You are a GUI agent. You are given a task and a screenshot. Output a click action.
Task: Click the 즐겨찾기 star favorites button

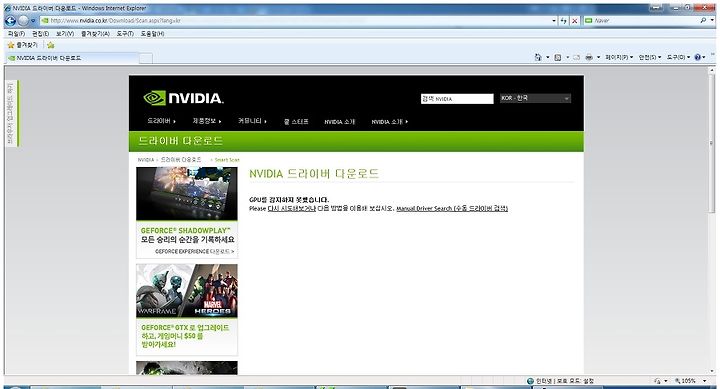click(x=22, y=45)
